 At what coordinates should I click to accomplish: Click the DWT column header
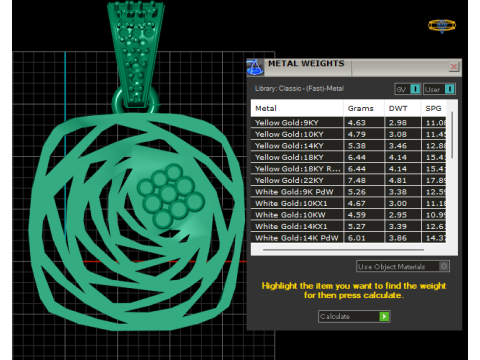pyautogui.click(x=403, y=108)
